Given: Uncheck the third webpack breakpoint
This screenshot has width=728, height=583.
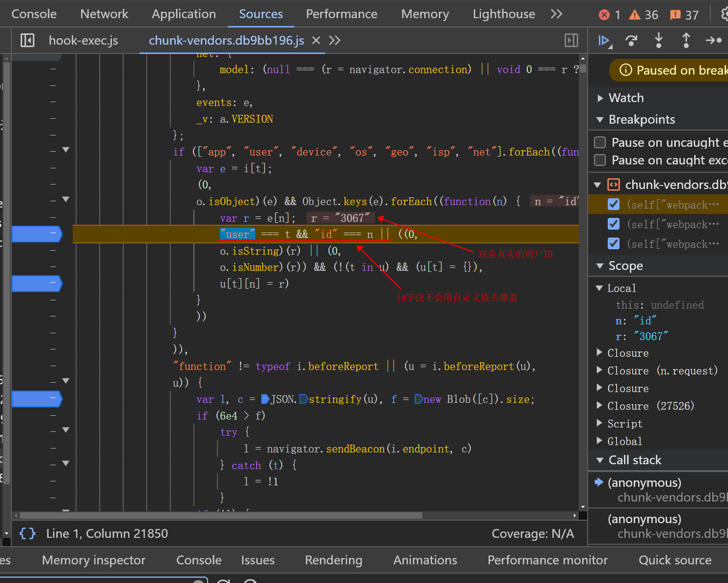Looking at the screenshot, I should tap(614, 243).
